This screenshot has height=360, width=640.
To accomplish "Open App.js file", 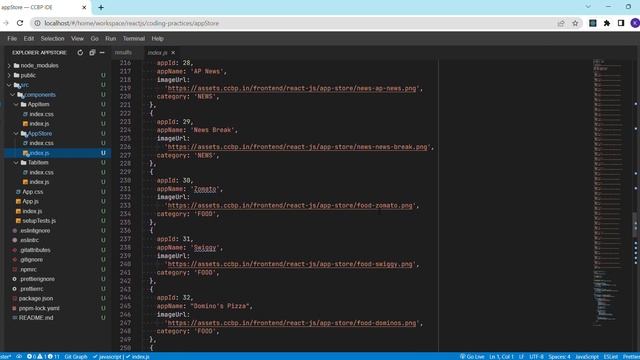I will [30, 201].
